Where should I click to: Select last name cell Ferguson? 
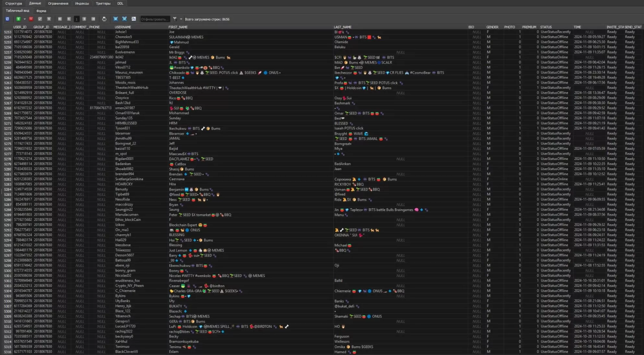click(x=400, y=337)
